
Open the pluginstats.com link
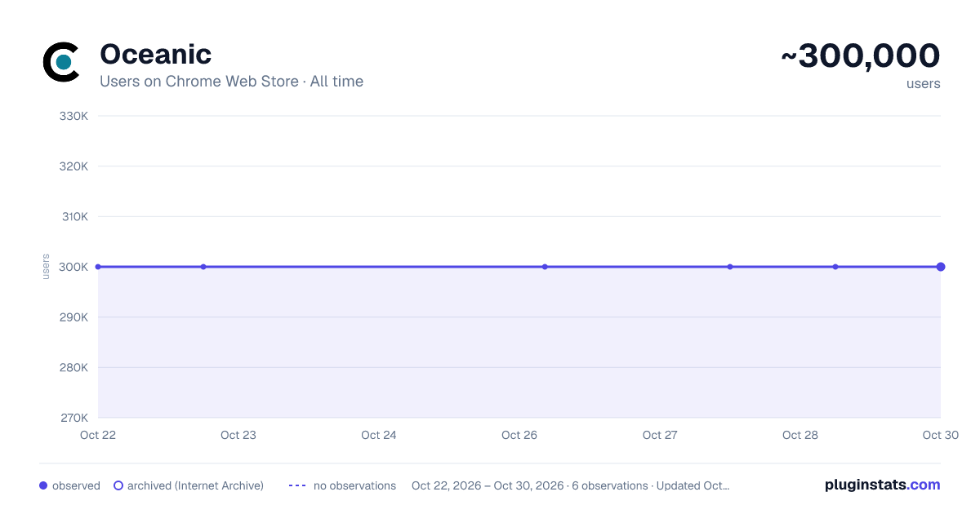coord(882,485)
